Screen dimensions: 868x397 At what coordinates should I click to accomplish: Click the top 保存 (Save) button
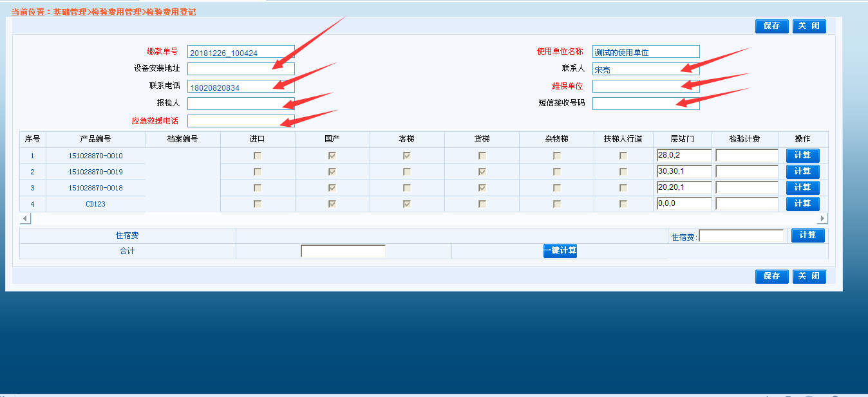pos(771,26)
